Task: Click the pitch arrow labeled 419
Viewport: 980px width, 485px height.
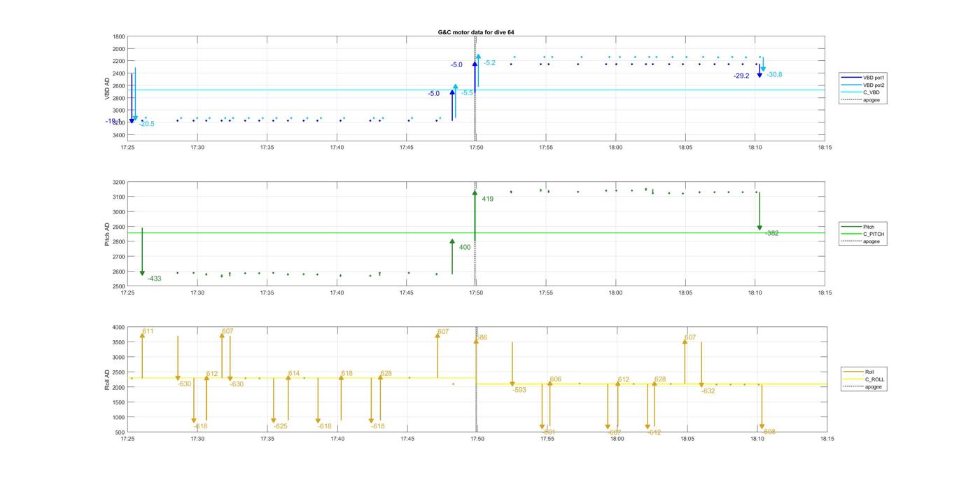Action: pos(475,216)
